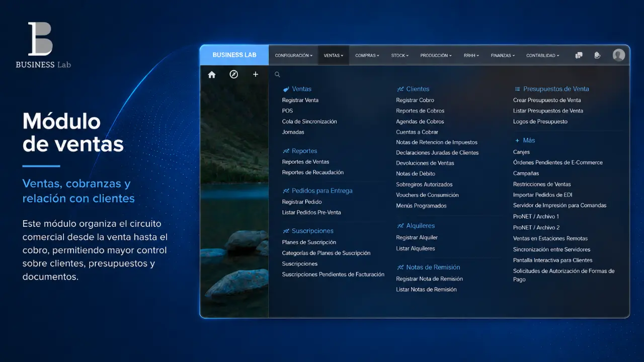Open Reportes de Recaudación
Viewport: 644px width, 362px height.
coord(313,172)
